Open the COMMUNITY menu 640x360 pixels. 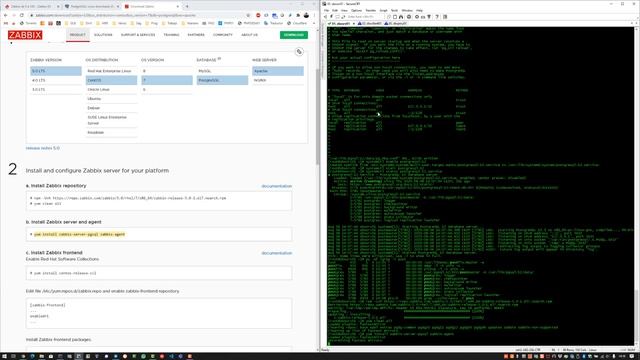pyautogui.click(x=222, y=35)
